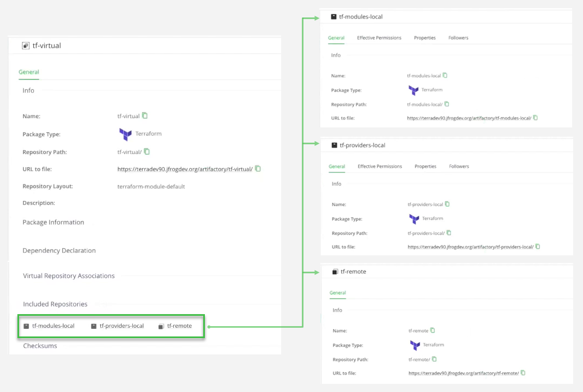Copy the tf-remote URL to file
Image resolution: width=583 pixels, height=392 pixels.
523,373
